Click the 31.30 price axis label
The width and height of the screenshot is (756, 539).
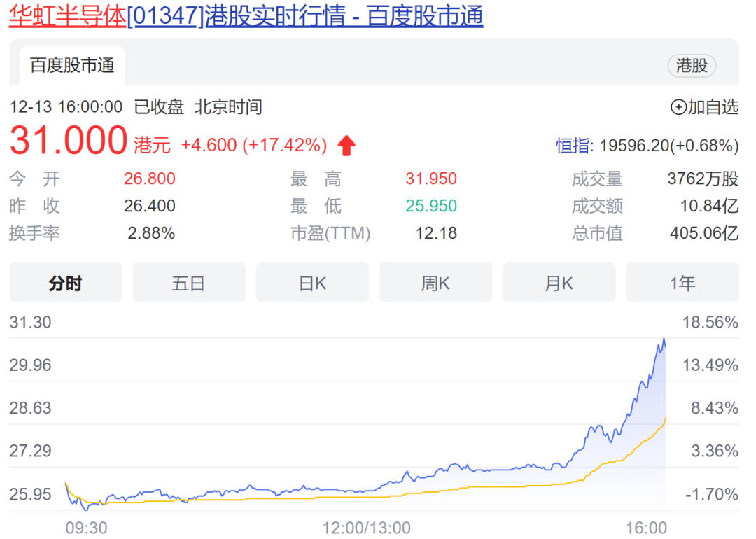pyautogui.click(x=30, y=322)
